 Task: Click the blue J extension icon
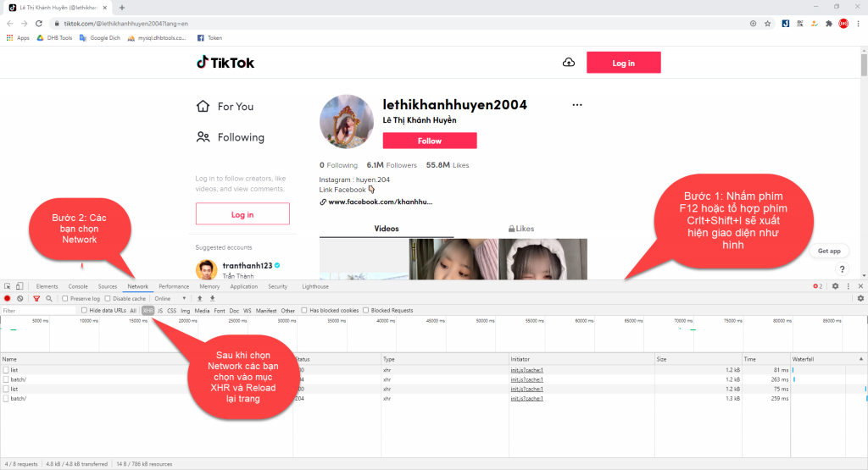tap(786, 24)
